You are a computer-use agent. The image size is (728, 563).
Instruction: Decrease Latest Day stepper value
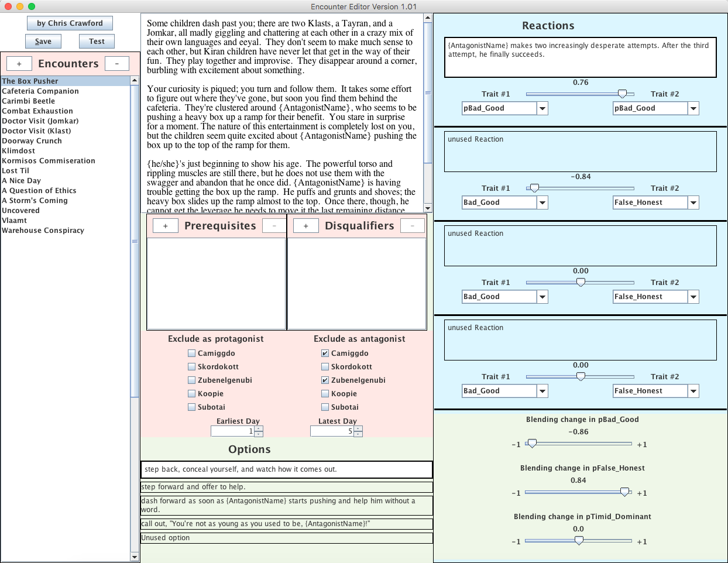click(358, 434)
